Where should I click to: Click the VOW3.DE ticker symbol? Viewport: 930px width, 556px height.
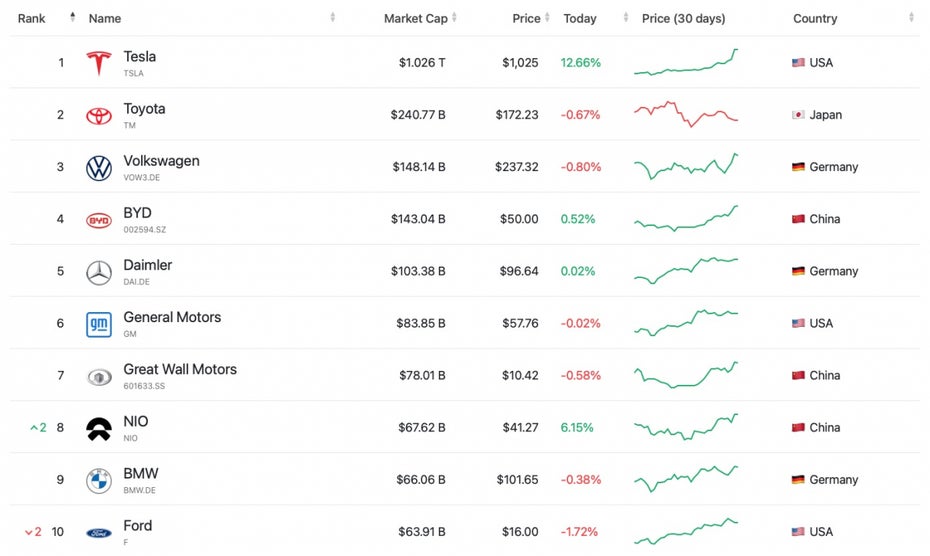pyautogui.click(x=141, y=177)
